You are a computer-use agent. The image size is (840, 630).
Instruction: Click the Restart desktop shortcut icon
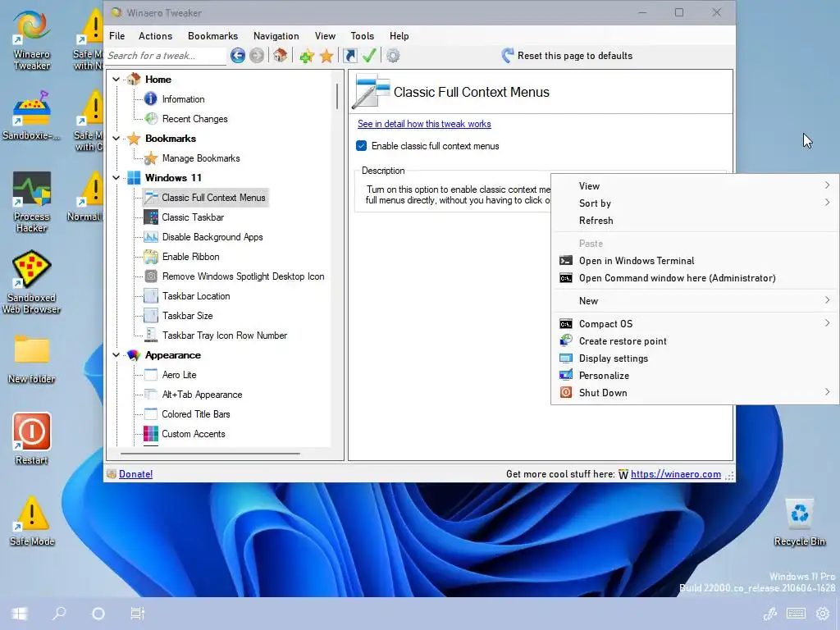[x=32, y=439]
